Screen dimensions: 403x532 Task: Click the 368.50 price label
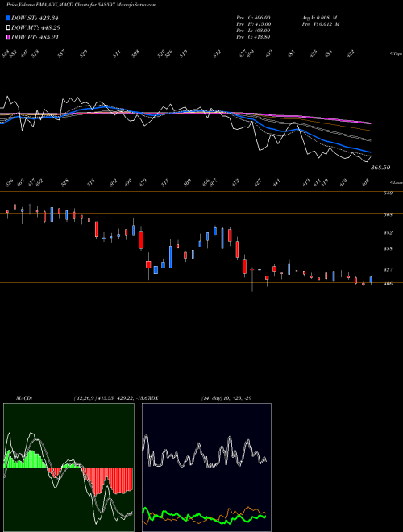click(x=380, y=168)
